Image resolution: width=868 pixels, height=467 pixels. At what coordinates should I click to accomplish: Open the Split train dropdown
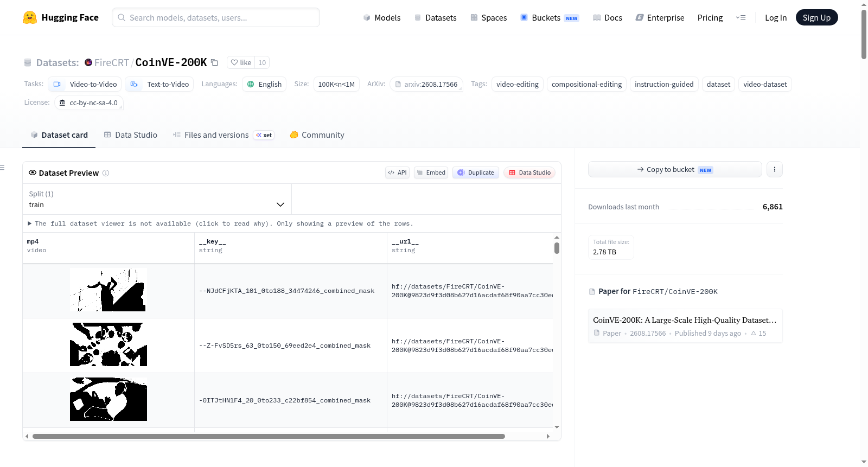click(x=157, y=199)
